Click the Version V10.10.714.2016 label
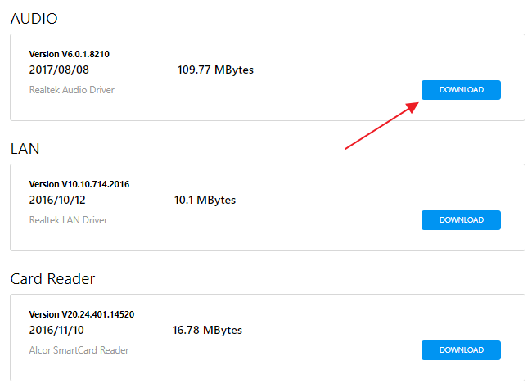This screenshot has width=532, height=392. (x=79, y=184)
